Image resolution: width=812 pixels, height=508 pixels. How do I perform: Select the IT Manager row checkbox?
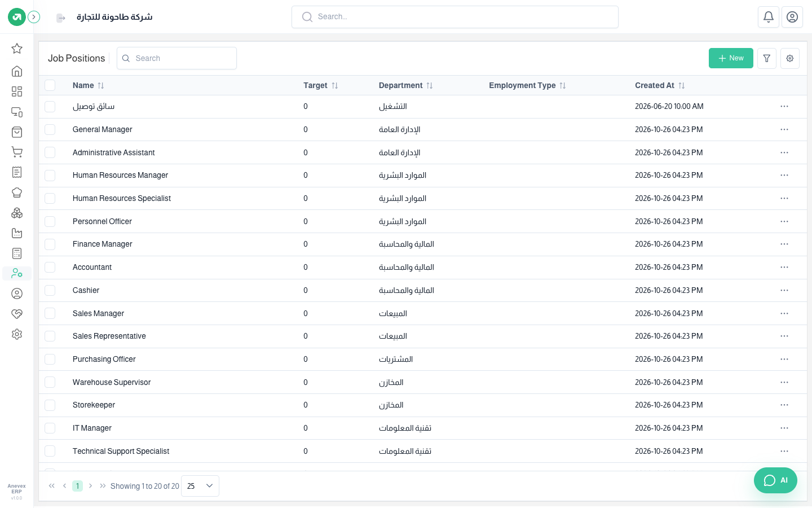[50, 428]
